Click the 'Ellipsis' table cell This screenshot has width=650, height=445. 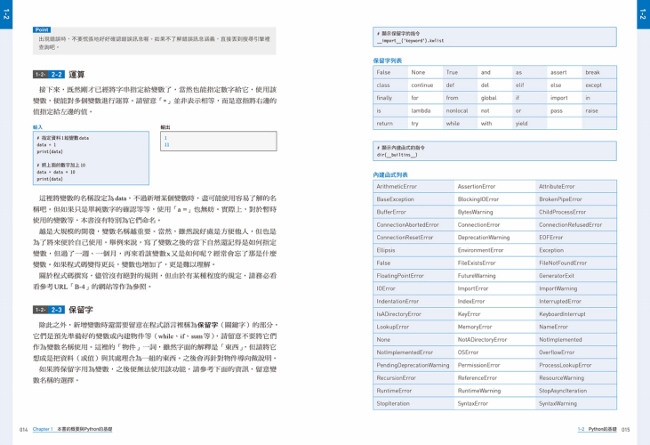tap(413, 250)
